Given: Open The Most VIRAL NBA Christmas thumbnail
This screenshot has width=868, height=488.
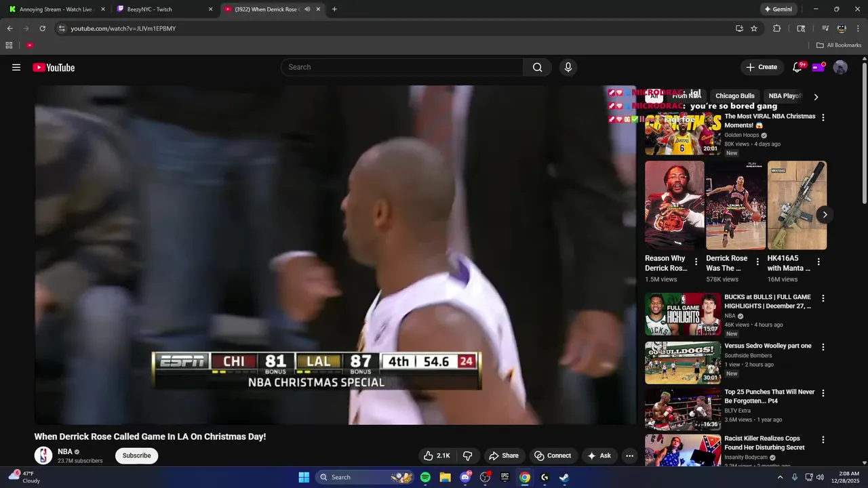Looking at the screenshot, I should coord(683,134).
